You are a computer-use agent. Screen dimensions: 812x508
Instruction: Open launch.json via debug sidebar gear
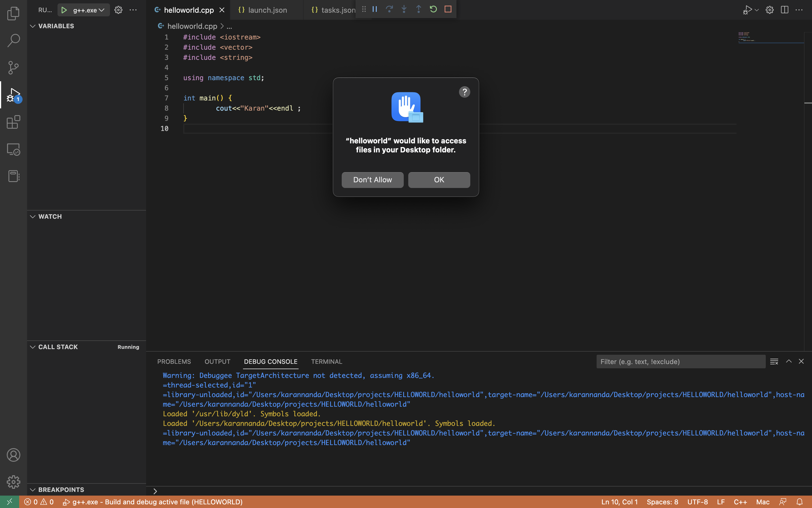coord(118,10)
